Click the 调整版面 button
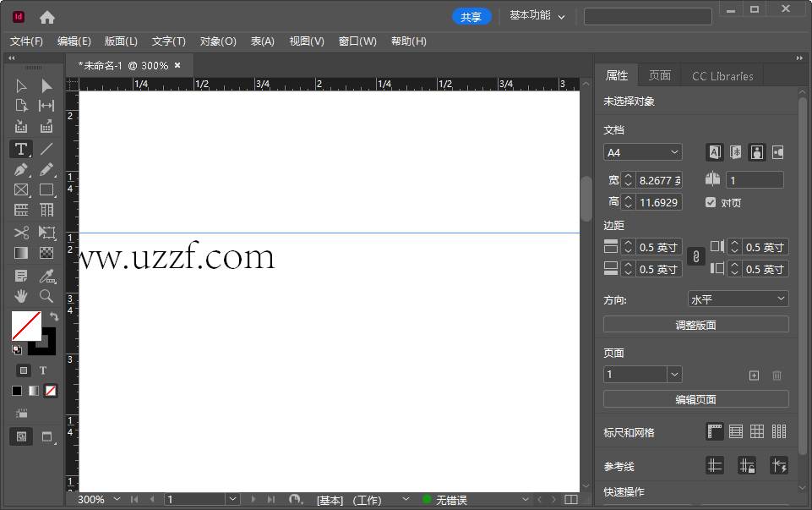Viewport: 812px width, 510px height. click(x=695, y=325)
